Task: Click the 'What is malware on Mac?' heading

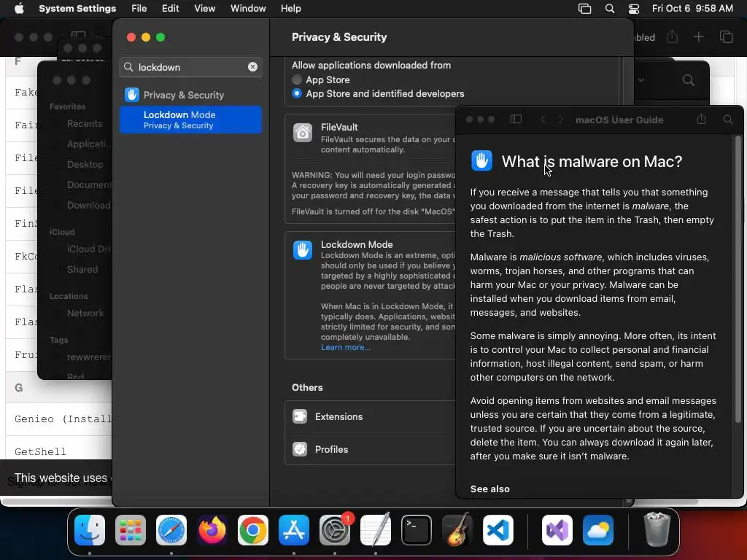Action: tap(592, 161)
